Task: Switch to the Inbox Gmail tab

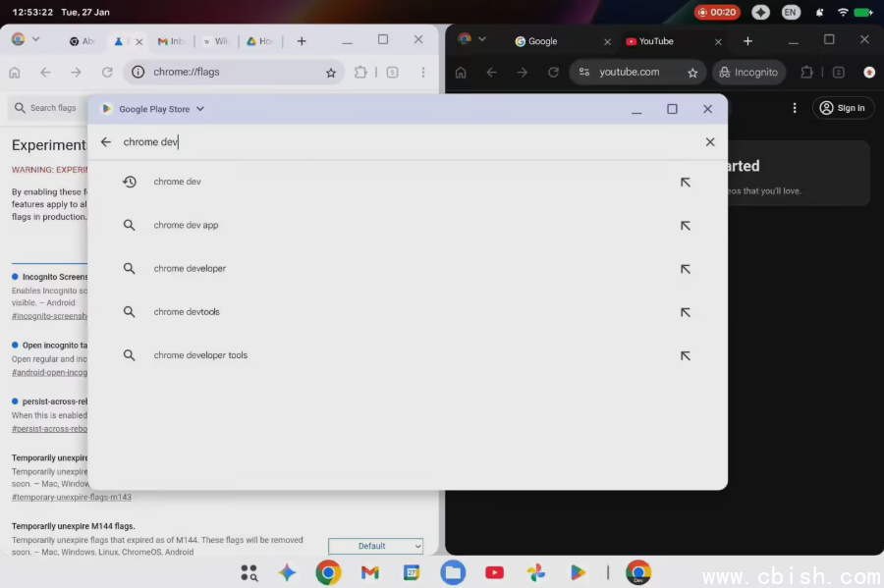Action: [170, 41]
